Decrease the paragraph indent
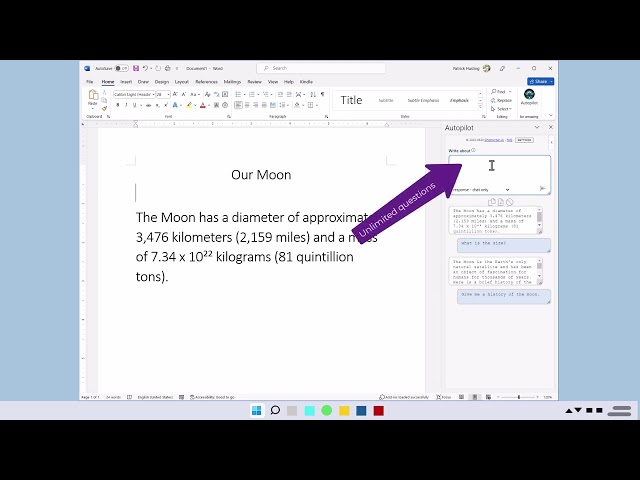This screenshot has width=640, height=480. coord(280,94)
